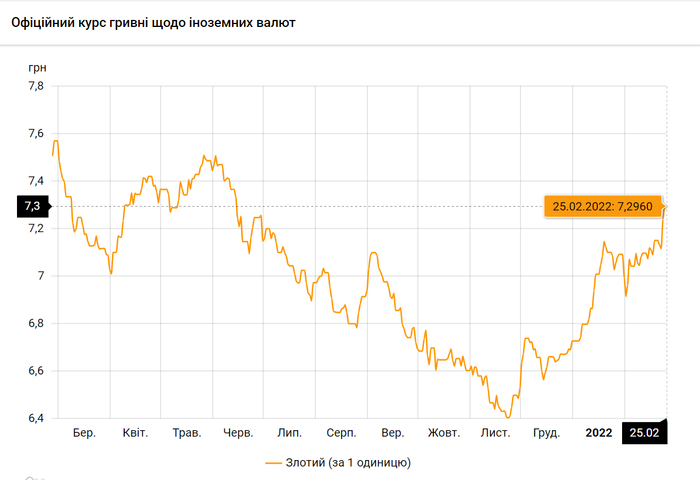Click the 7,8 value on the y-axis

point(34,86)
